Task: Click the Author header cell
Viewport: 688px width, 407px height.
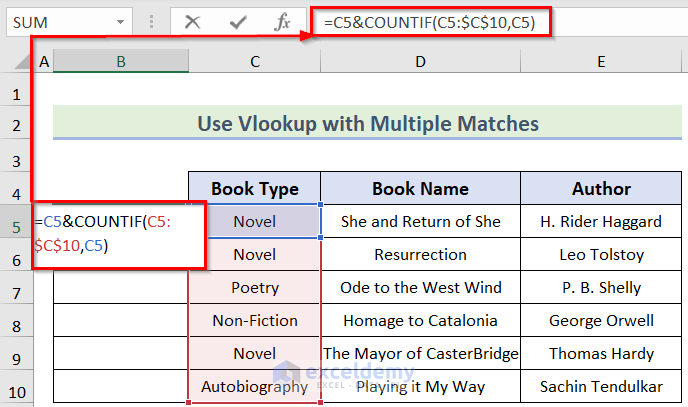Action: pos(600,188)
